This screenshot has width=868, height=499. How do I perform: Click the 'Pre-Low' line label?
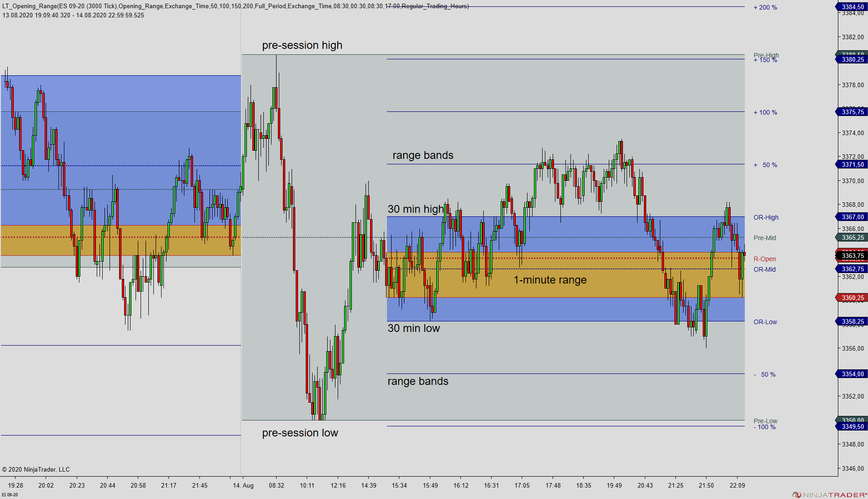[765, 420]
